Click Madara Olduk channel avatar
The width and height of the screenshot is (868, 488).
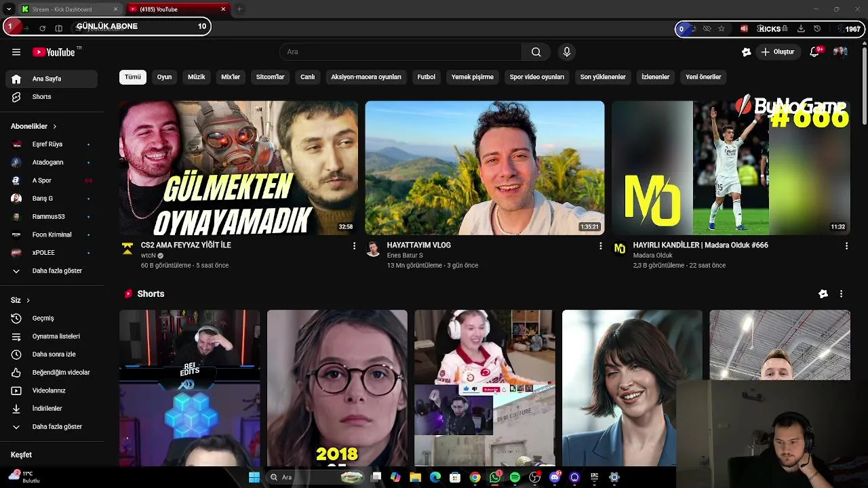[x=620, y=249]
